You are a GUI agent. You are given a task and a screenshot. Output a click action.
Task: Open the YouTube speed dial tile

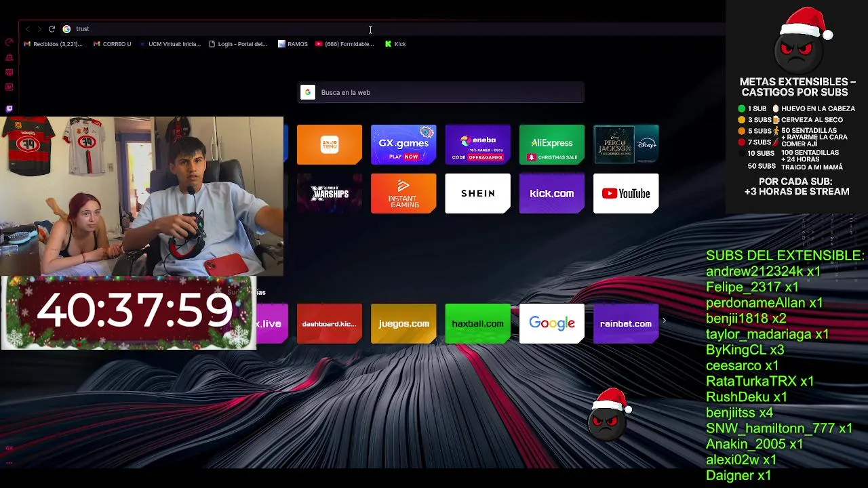pos(626,194)
